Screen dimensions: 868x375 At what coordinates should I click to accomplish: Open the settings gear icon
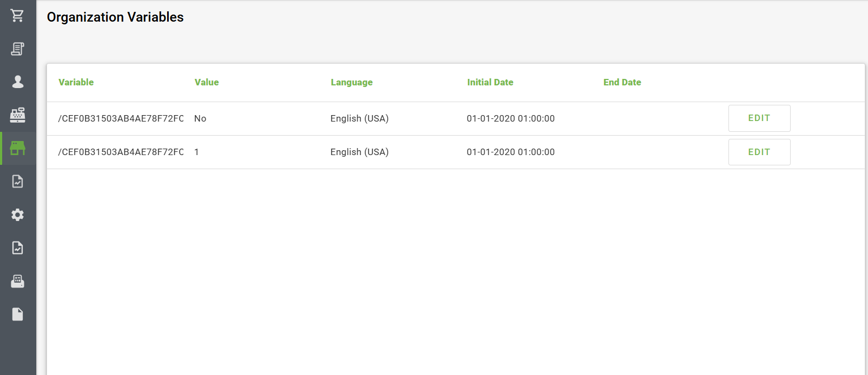17,215
